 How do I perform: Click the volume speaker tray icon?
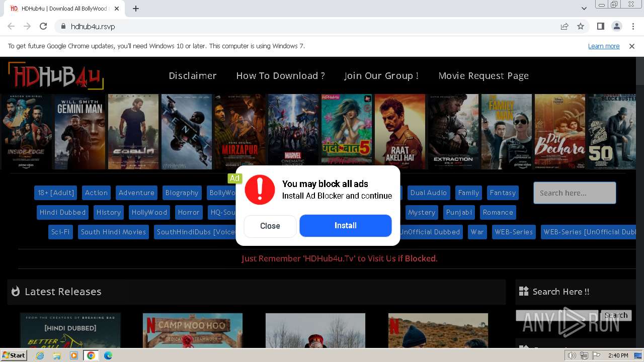click(x=572, y=355)
